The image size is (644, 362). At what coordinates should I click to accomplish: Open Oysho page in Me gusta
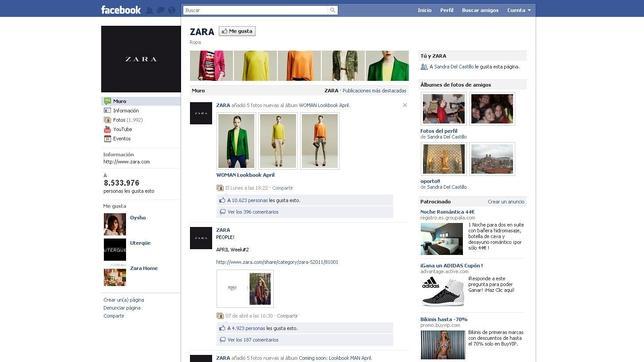point(138,218)
